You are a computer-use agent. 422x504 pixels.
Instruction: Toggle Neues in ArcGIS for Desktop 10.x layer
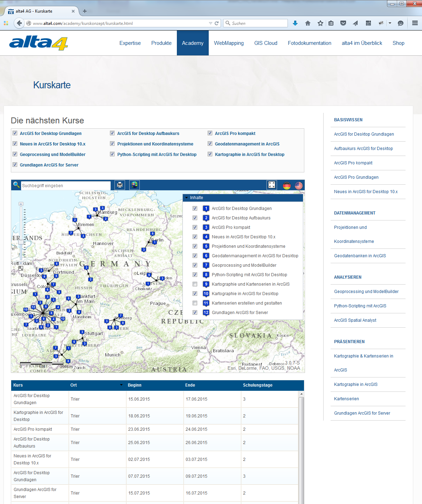coord(195,237)
